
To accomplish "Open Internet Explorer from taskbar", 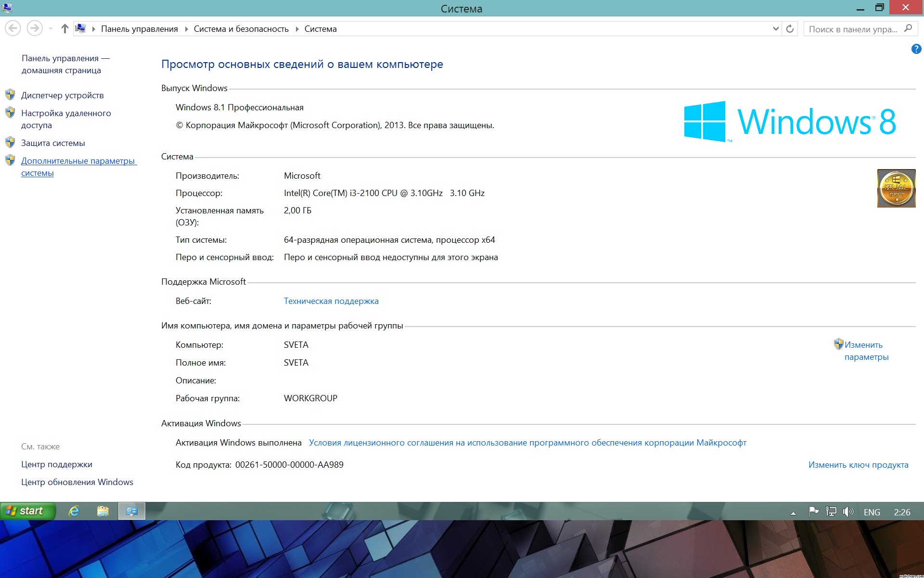I will [x=74, y=511].
